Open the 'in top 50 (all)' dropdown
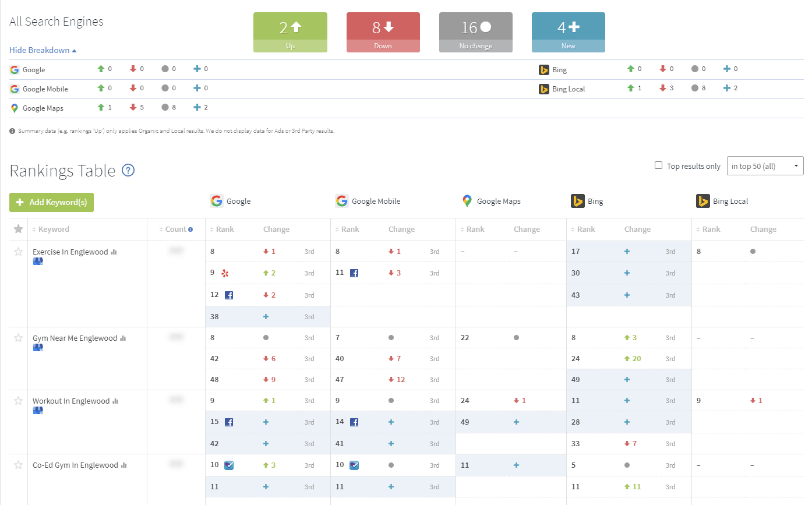 [765, 166]
